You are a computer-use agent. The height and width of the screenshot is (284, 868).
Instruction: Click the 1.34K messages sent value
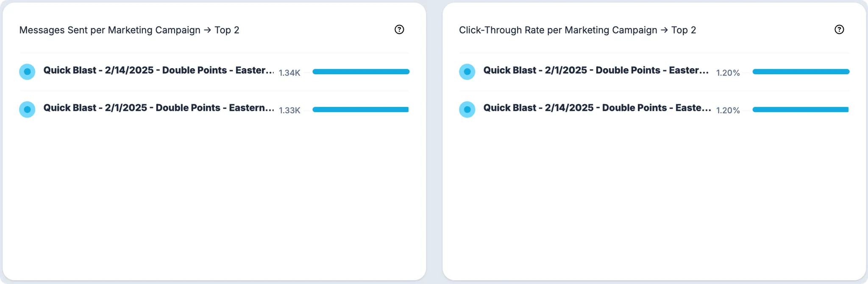[x=289, y=73]
